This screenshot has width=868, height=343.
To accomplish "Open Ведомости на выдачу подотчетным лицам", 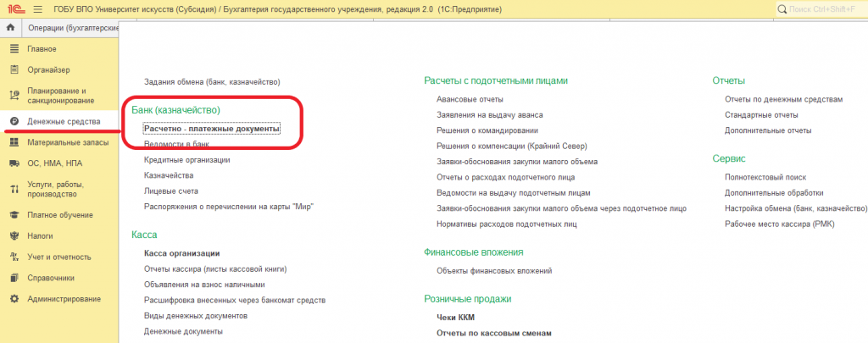I will (x=514, y=192).
